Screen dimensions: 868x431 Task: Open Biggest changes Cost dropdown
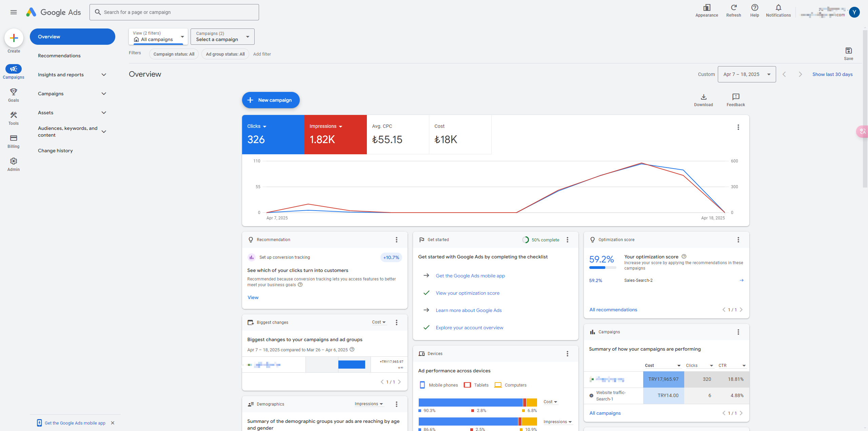379,322
